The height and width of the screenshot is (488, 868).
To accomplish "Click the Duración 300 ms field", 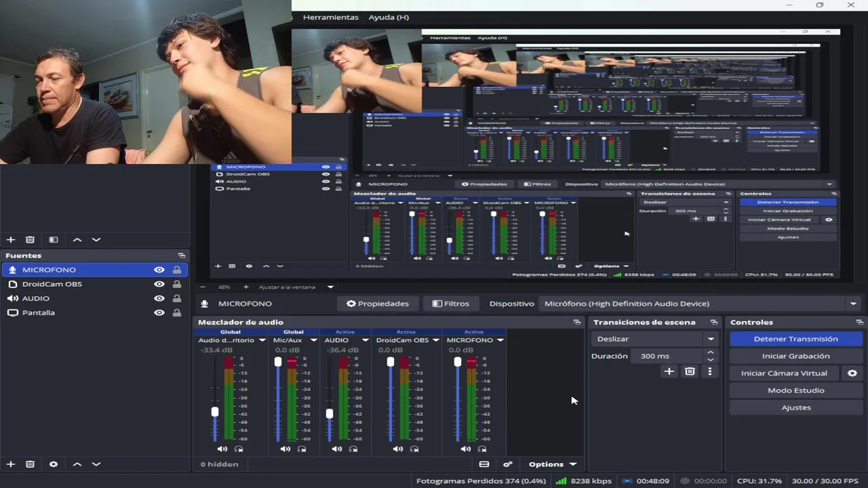I will pos(675,356).
